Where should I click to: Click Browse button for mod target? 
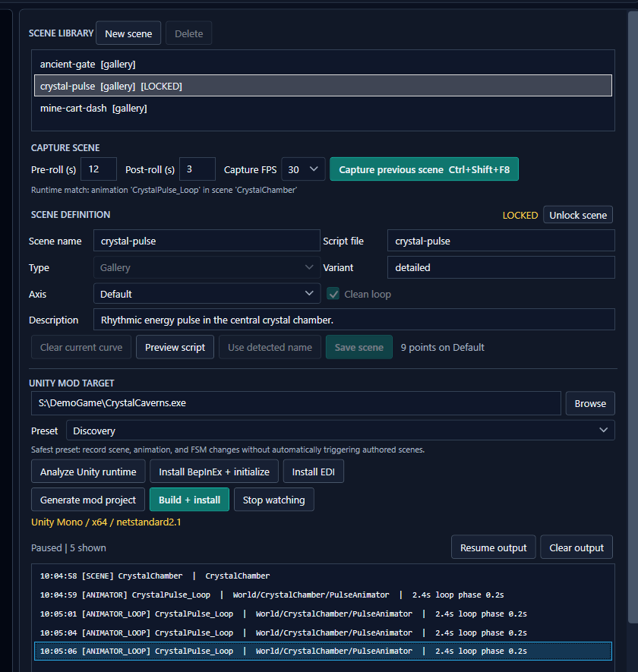coord(590,403)
